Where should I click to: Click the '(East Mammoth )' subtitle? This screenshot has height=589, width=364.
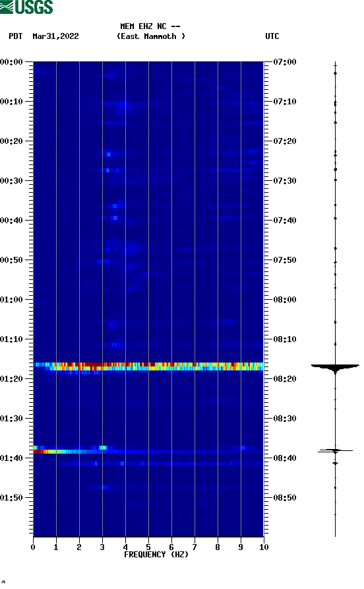pos(151,36)
